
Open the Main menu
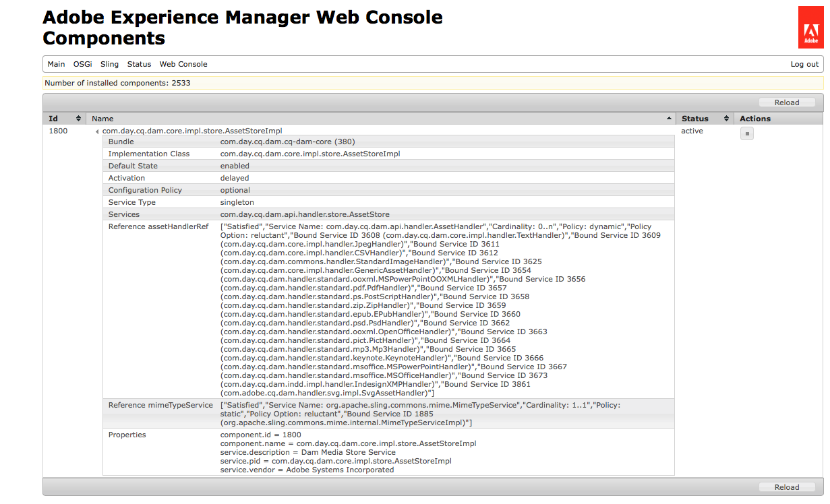(x=56, y=65)
